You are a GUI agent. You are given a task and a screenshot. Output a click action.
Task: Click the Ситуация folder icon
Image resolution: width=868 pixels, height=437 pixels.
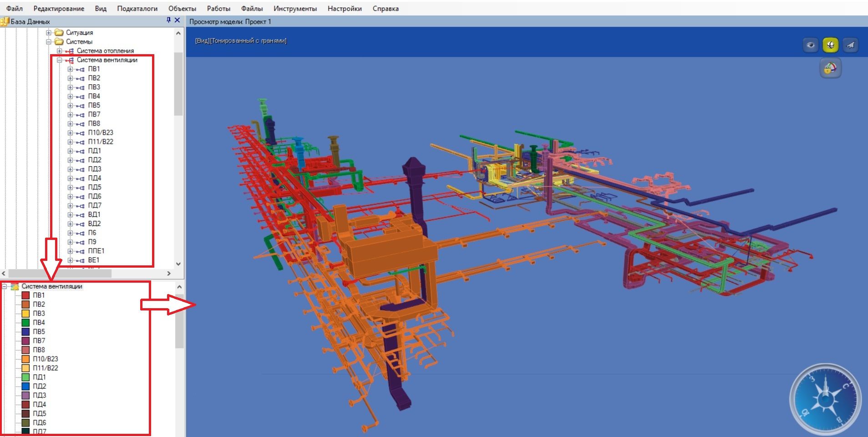click(x=59, y=32)
